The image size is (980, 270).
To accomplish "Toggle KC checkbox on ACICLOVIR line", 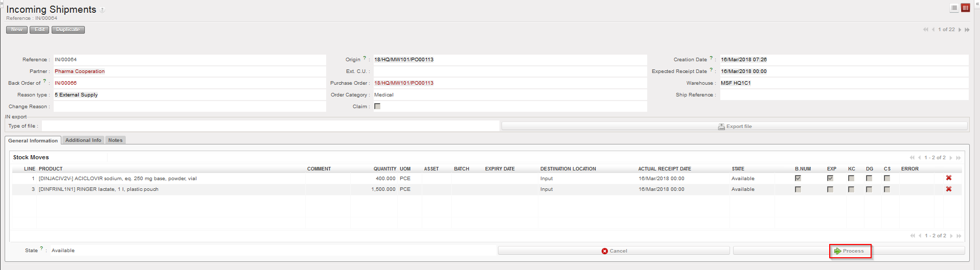I will [x=851, y=178].
